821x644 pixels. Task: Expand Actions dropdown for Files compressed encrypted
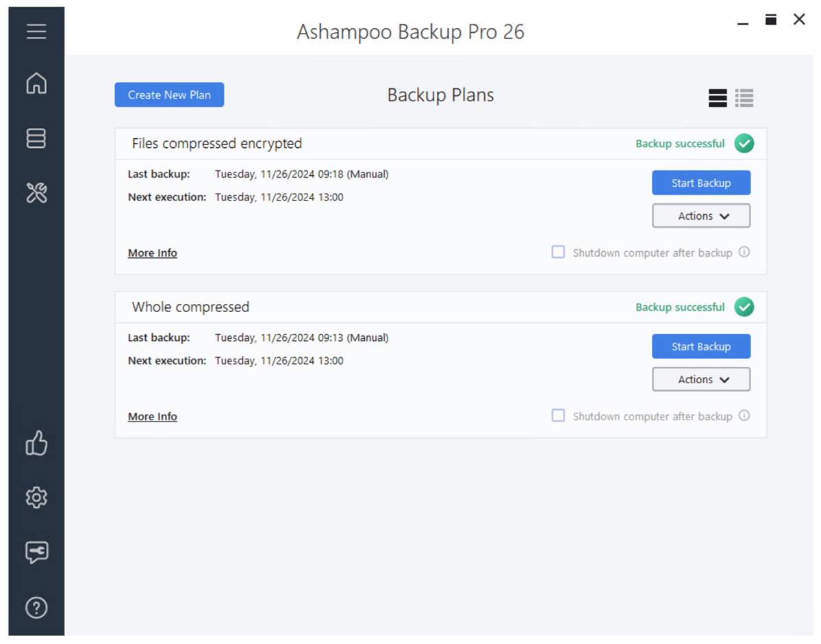click(701, 216)
